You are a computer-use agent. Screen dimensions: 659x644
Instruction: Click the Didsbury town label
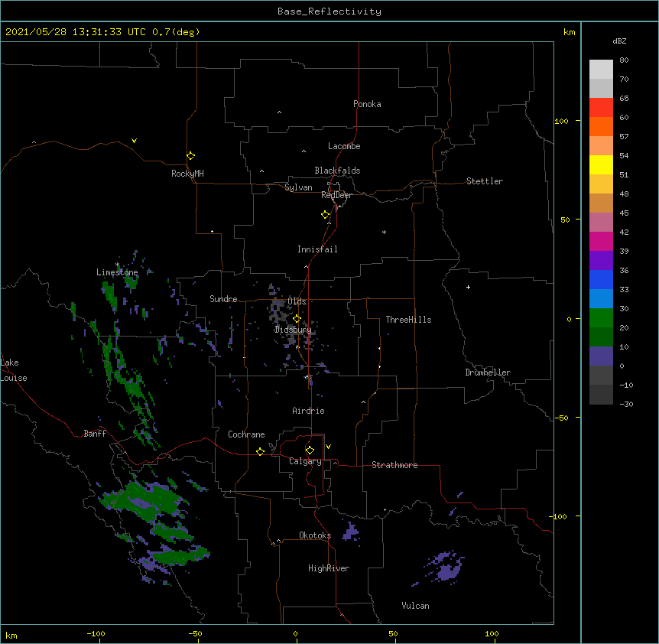[293, 330]
